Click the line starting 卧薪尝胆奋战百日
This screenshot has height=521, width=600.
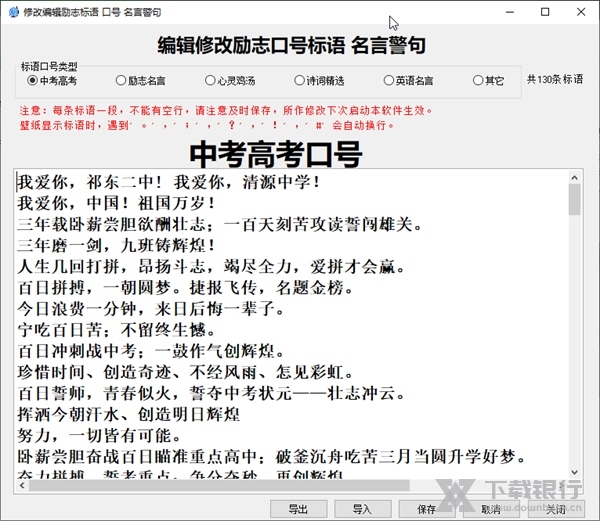271,456
